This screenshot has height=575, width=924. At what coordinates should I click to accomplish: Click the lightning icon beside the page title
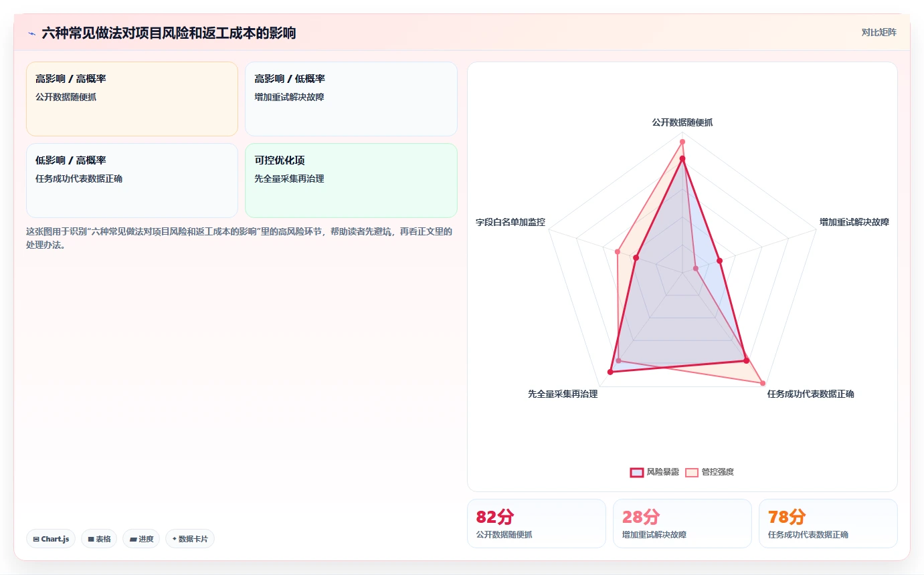pyautogui.click(x=31, y=33)
